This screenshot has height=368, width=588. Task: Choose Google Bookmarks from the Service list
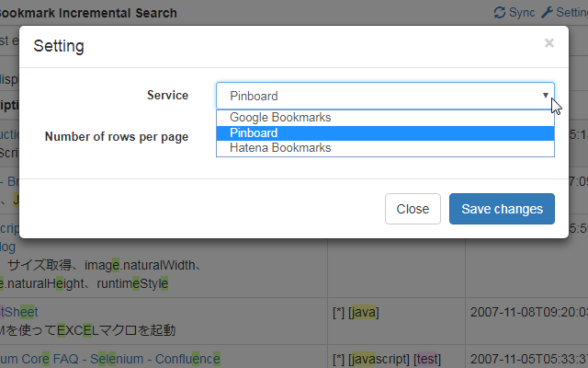point(385,118)
